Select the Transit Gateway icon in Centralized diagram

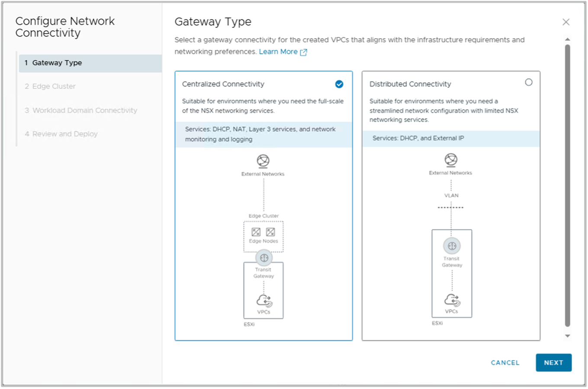click(x=263, y=257)
